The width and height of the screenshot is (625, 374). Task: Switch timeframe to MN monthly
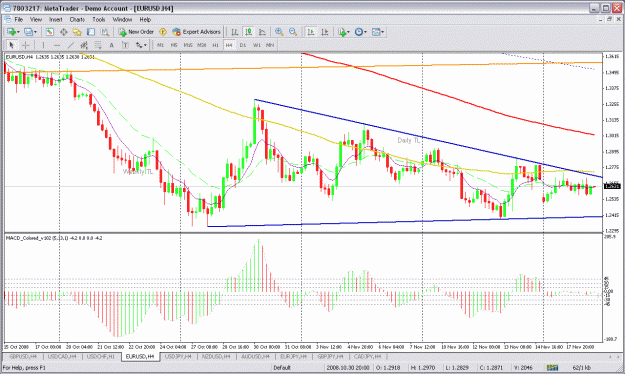[270, 45]
